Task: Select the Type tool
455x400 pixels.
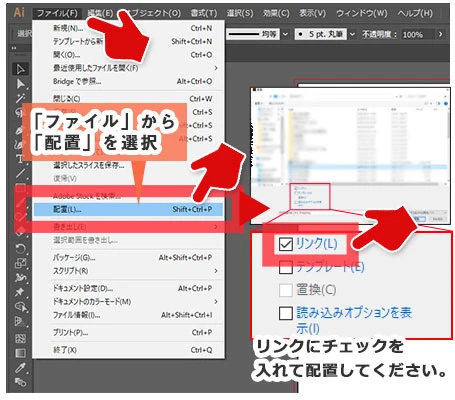Action: [x=19, y=158]
